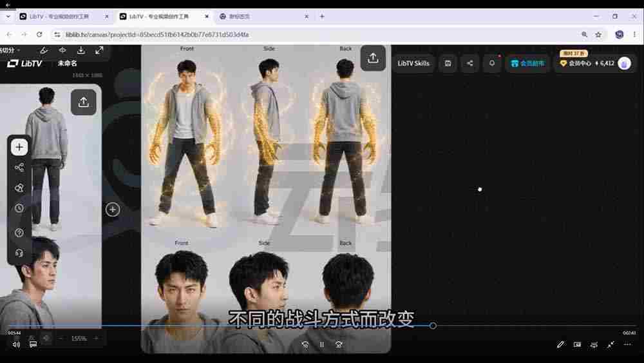Click the video player back arrow at top left
Image resolution: width=644 pixels, height=363 pixels.
(x=8, y=5)
